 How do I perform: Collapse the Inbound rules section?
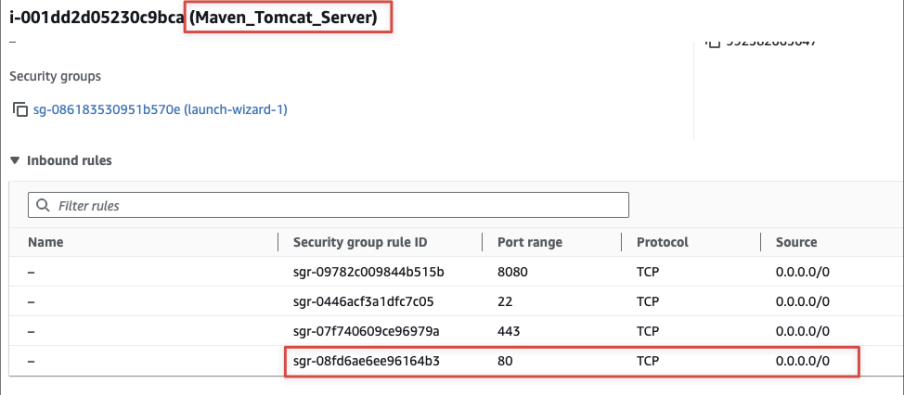pos(15,161)
